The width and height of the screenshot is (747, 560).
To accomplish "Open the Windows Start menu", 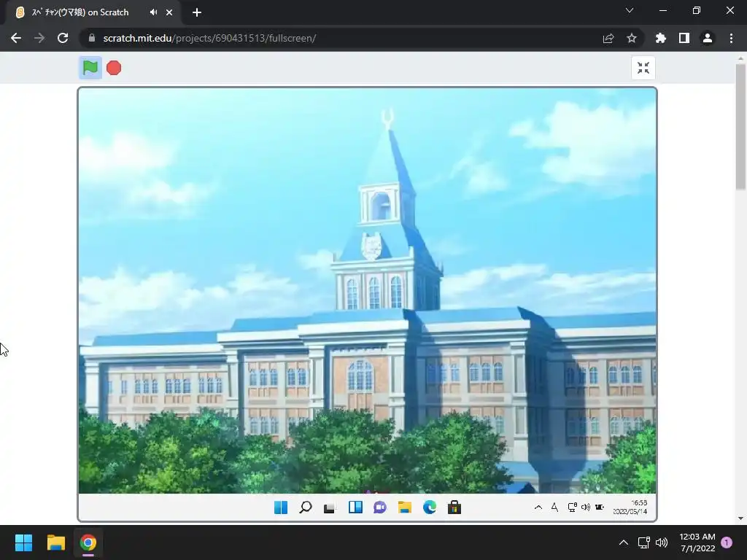I will coord(23,542).
